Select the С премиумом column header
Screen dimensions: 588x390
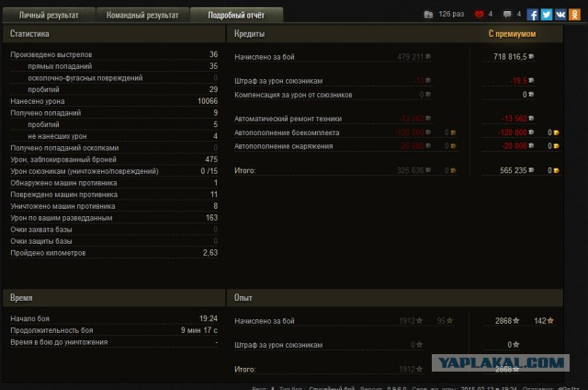512,34
